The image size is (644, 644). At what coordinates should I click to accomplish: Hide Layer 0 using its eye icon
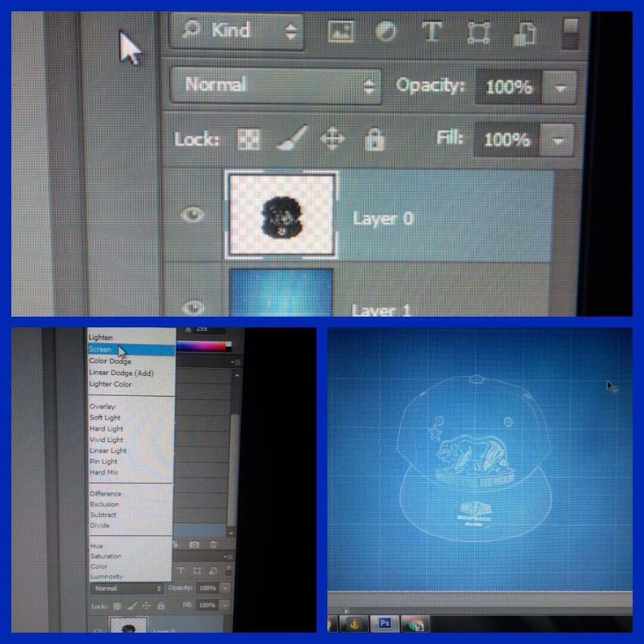(x=192, y=215)
